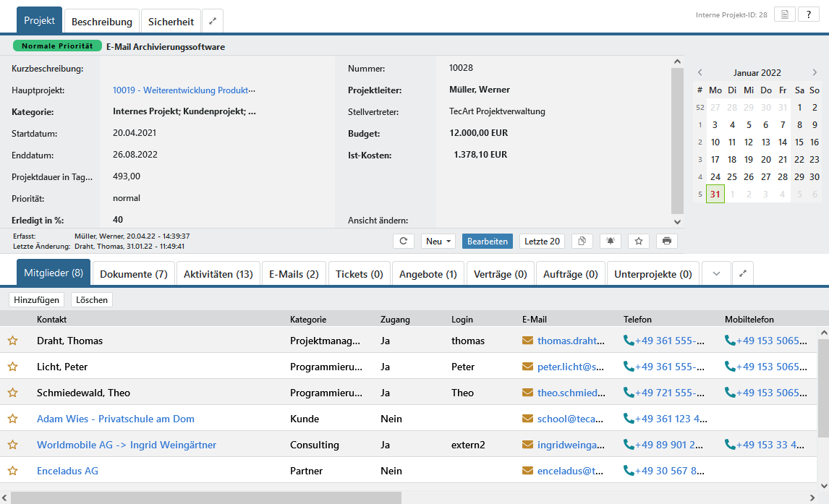Go to next month in calendar
The image size is (829, 504).
pos(815,72)
